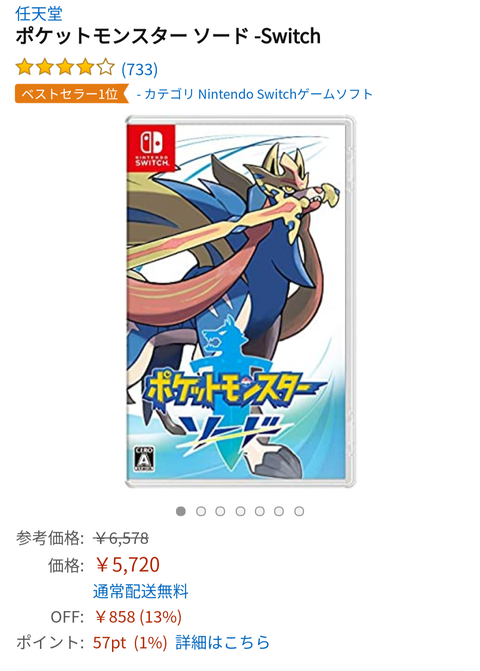Tap the Pokemon Sword cover image
Screen dimensions: 480x671
pos(240,302)
